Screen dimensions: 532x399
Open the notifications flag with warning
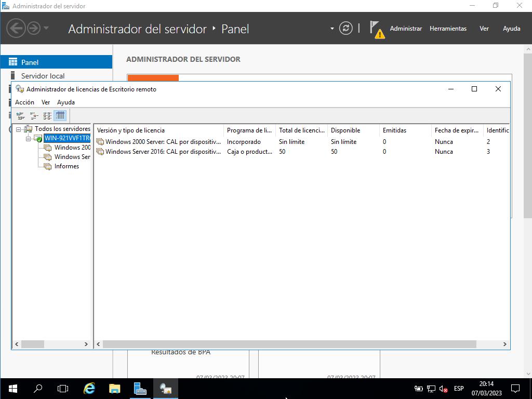(377, 30)
